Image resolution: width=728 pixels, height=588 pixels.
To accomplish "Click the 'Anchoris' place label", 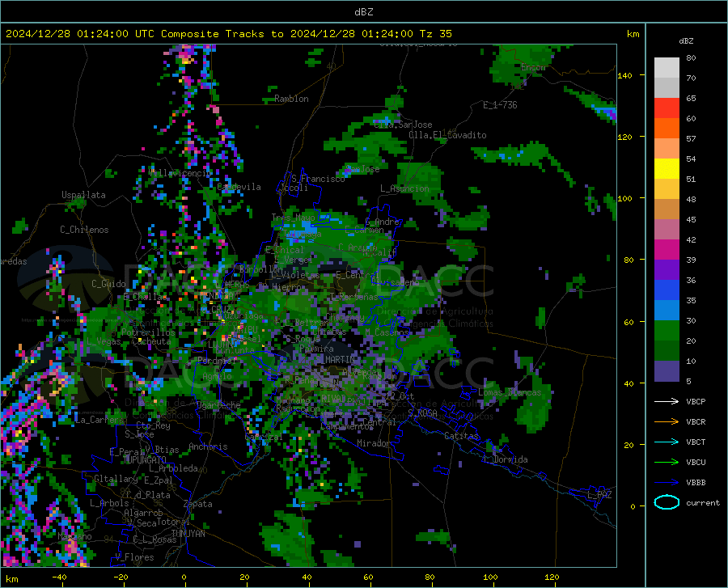I will tap(208, 446).
